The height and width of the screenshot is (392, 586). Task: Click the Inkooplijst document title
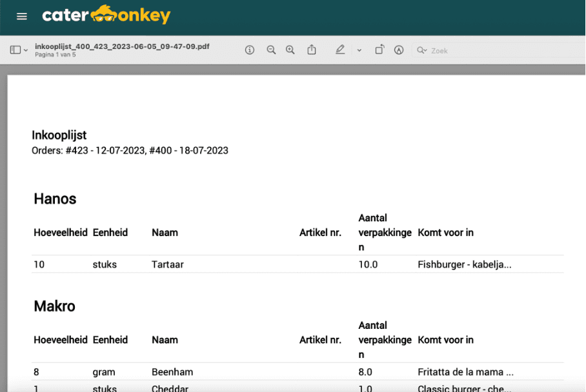(59, 135)
